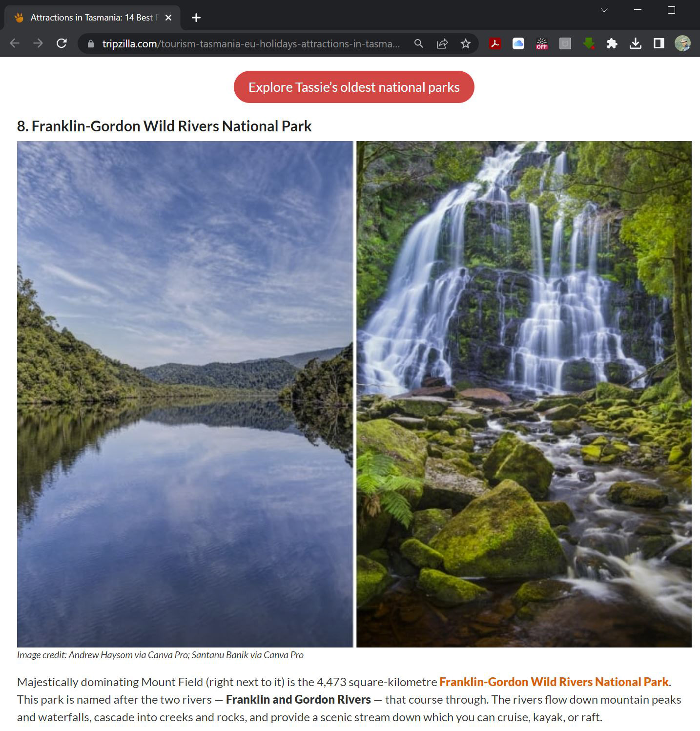Open the user profile avatar menu

pos(682,43)
